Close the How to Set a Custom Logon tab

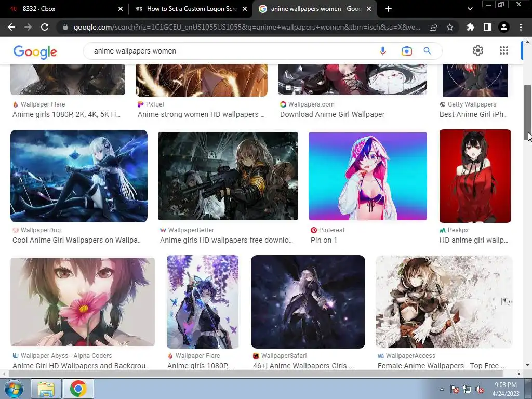coord(245,9)
